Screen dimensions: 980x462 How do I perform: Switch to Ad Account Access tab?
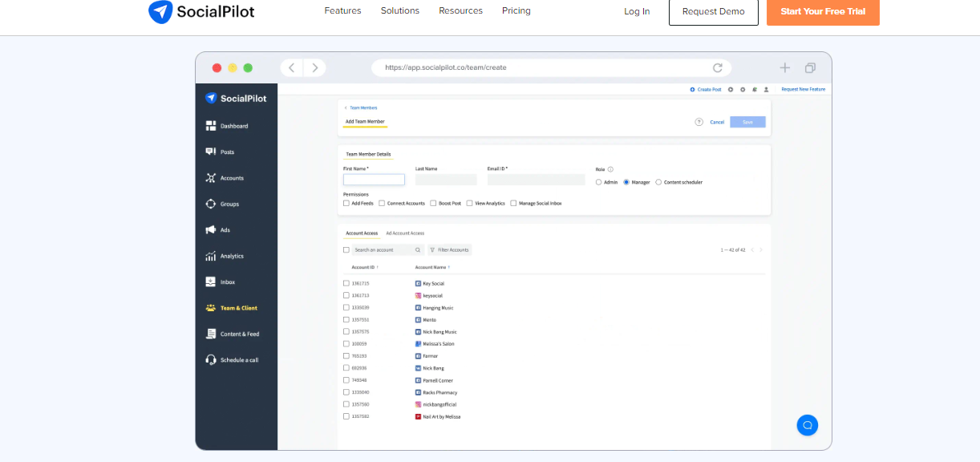405,233
